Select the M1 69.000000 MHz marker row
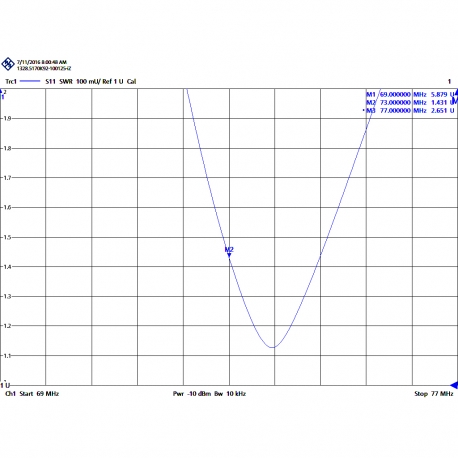Image resolution: width=458 pixels, height=458 pixels. click(x=410, y=94)
